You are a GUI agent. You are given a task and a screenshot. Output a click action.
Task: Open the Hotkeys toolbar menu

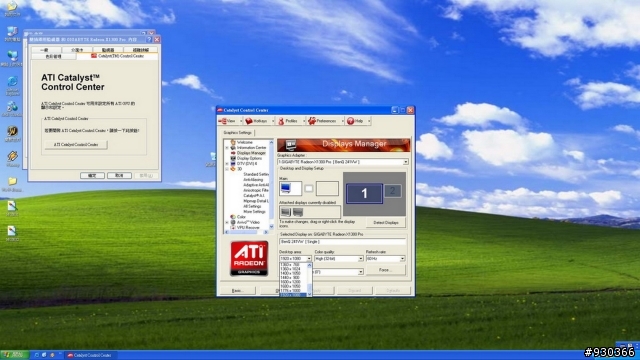(259, 121)
